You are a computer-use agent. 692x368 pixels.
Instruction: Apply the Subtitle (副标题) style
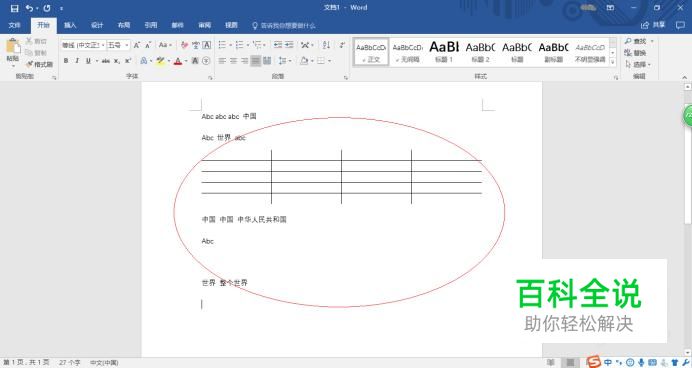[x=553, y=52]
